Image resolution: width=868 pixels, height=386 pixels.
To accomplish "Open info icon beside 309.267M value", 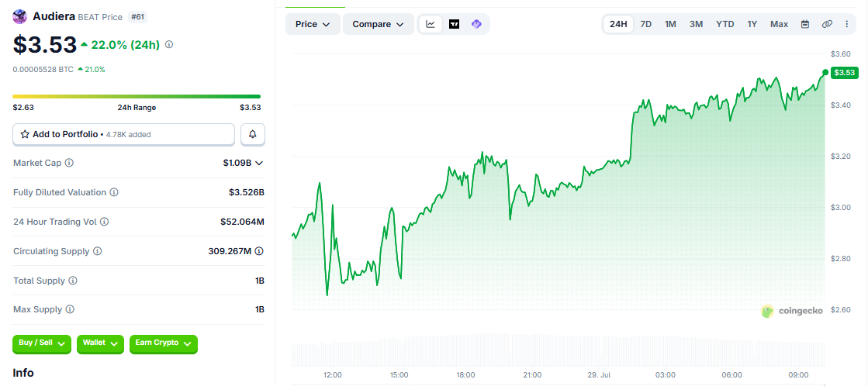I will (x=258, y=251).
